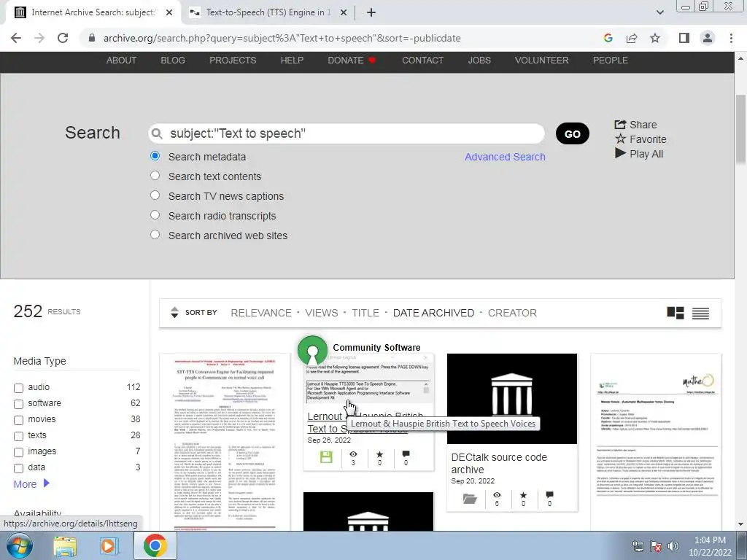View site security lock info
The image size is (747, 560).
92,38
